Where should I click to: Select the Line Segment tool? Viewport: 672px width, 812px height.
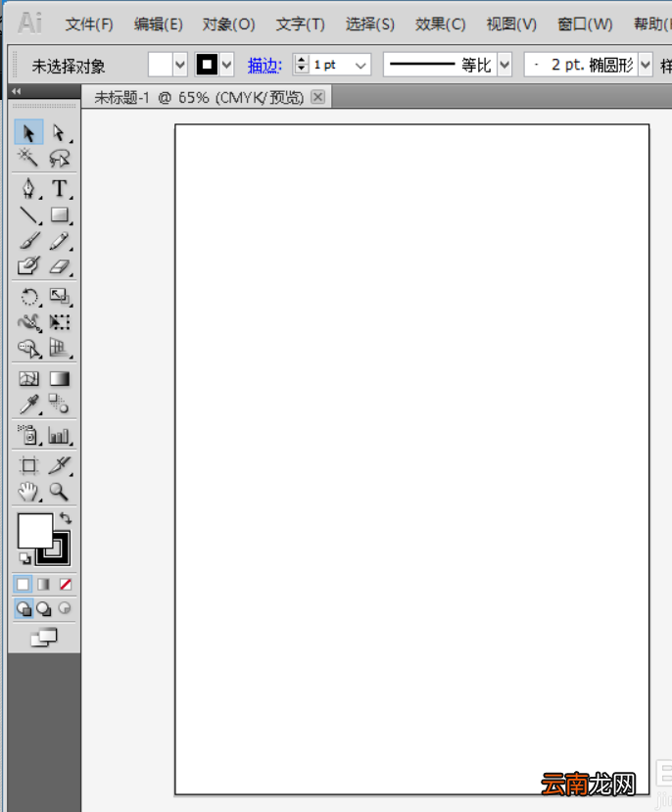coord(28,215)
